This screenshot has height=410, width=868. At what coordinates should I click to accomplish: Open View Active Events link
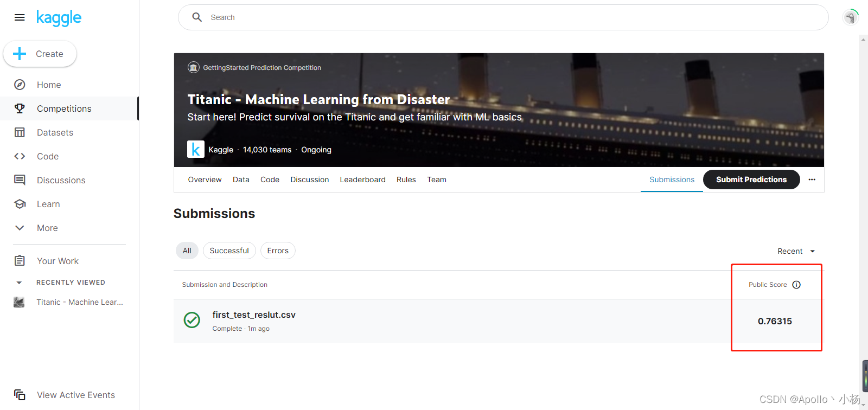[x=76, y=395]
